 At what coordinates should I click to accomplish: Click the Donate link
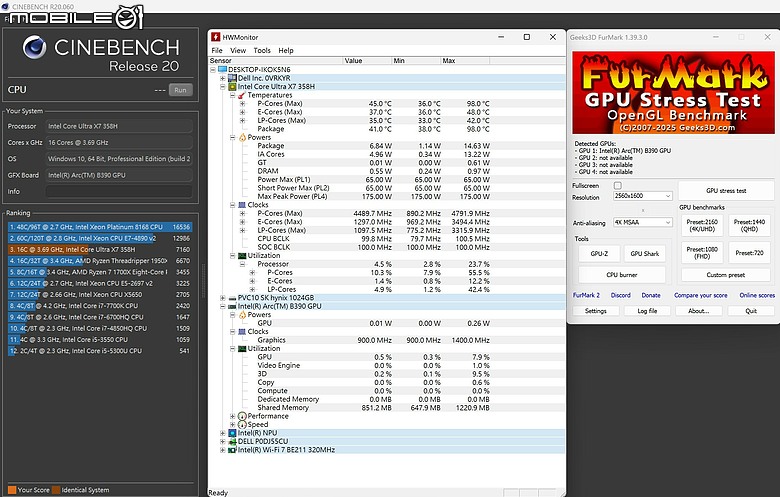(x=651, y=295)
